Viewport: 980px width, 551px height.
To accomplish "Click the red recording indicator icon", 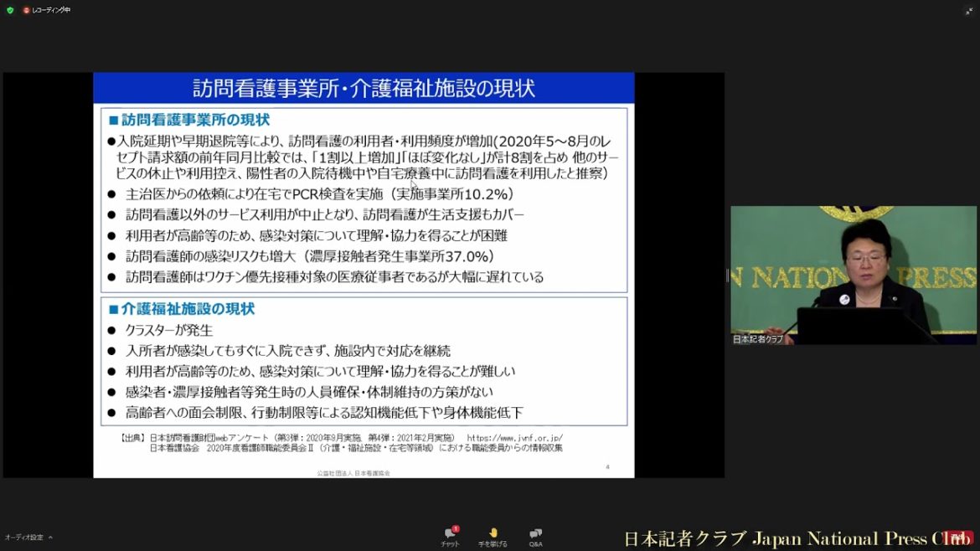I will (26, 10).
